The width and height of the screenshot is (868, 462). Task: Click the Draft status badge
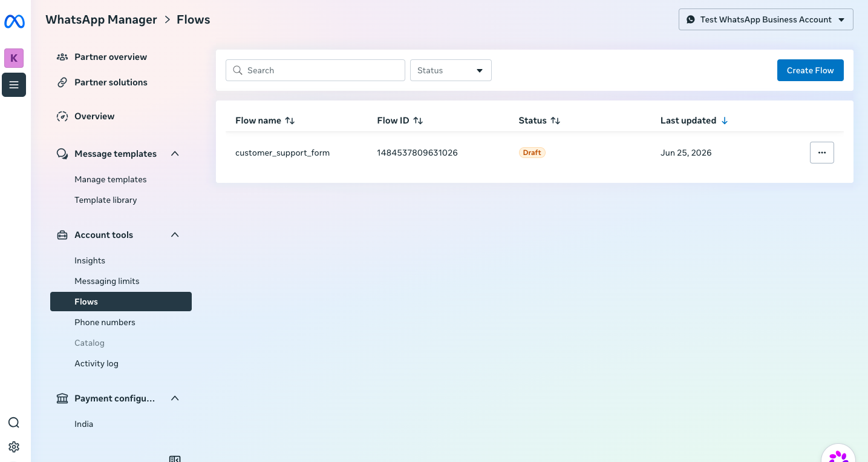[532, 153]
